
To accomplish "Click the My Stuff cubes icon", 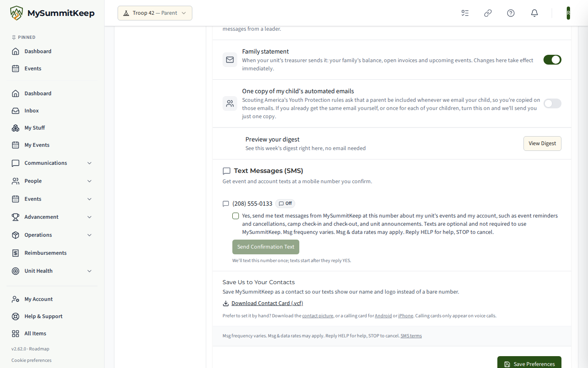I will coord(16,128).
